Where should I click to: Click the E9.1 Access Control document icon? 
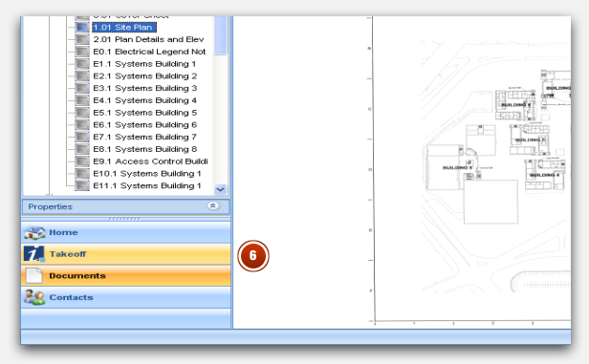82,161
